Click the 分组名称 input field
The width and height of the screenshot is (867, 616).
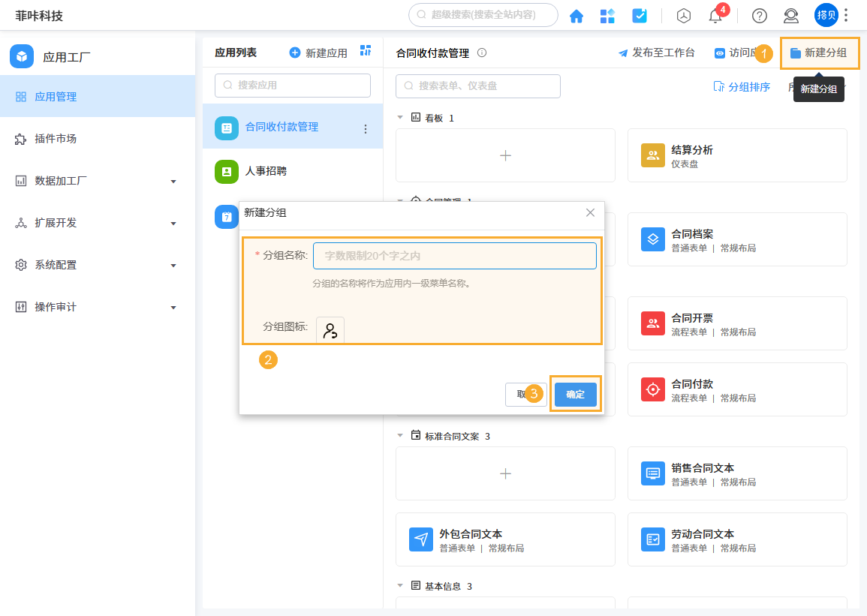(454, 255)
